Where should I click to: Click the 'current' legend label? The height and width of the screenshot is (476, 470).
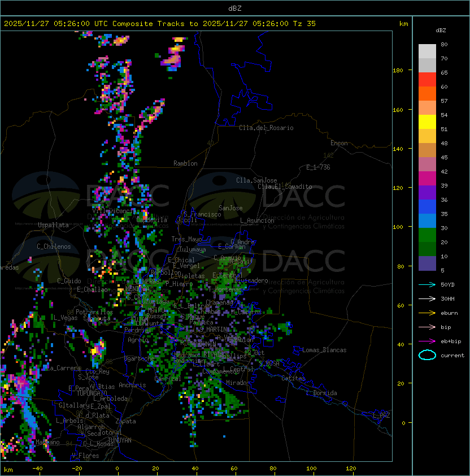(452, 356)
